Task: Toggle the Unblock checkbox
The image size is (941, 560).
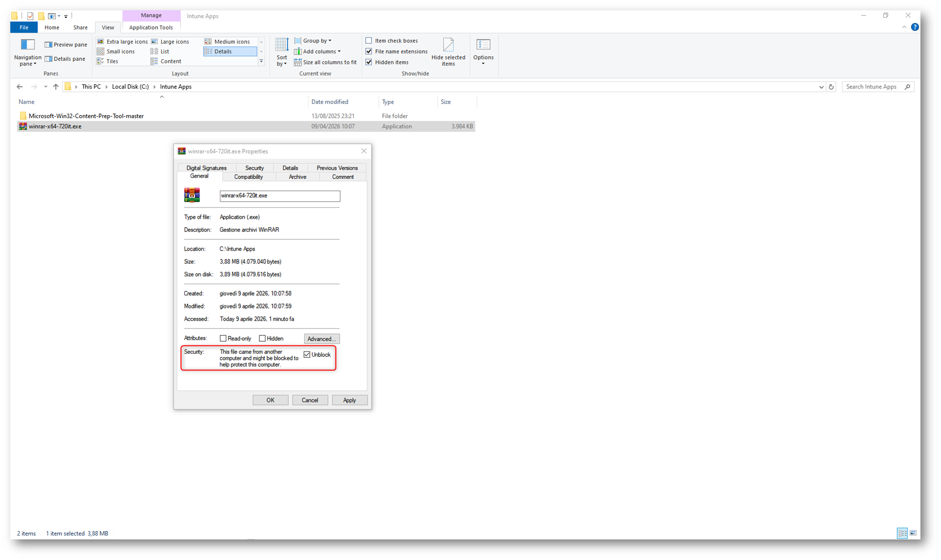Action: 307,354
